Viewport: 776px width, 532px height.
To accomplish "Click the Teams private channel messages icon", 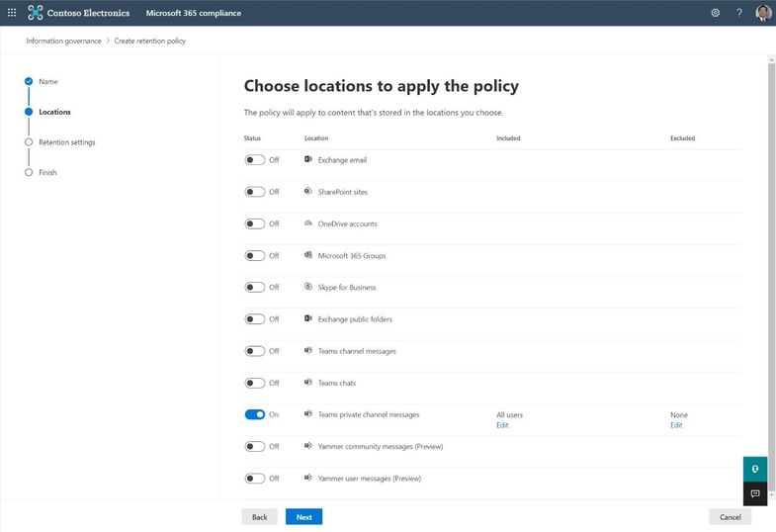I will [308, 413].
